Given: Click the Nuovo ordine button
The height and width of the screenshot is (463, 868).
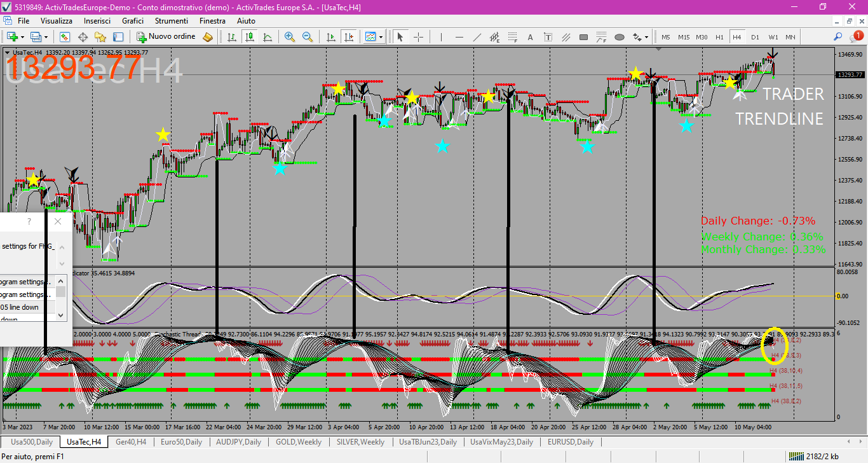Looking at the screenshot, I should (x=166, y=37).
